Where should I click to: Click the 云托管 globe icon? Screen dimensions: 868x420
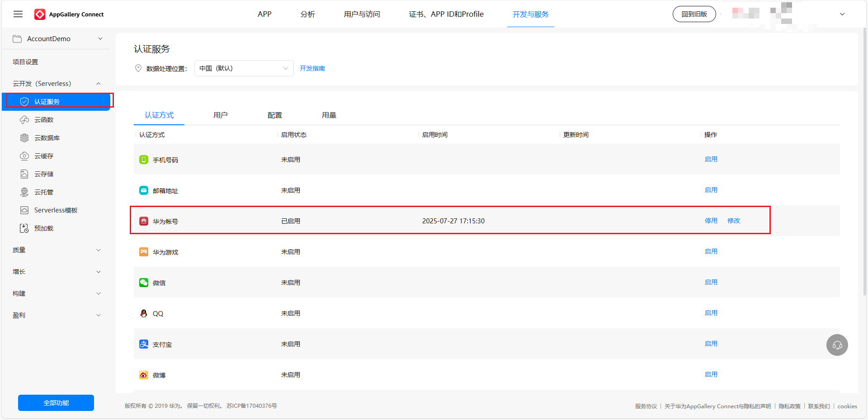pos(24,192)
